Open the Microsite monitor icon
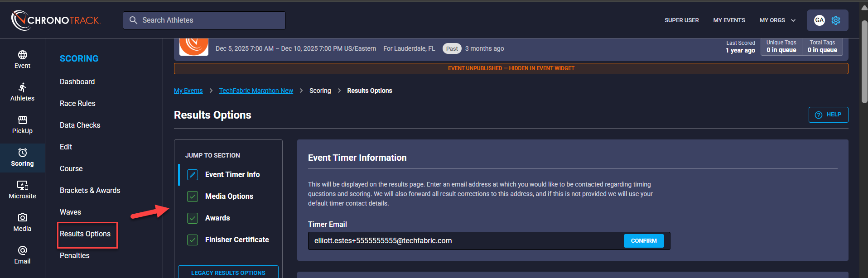The width and height of the screenshot is (868, 278). pyautogui.click(x=22, y=185)
